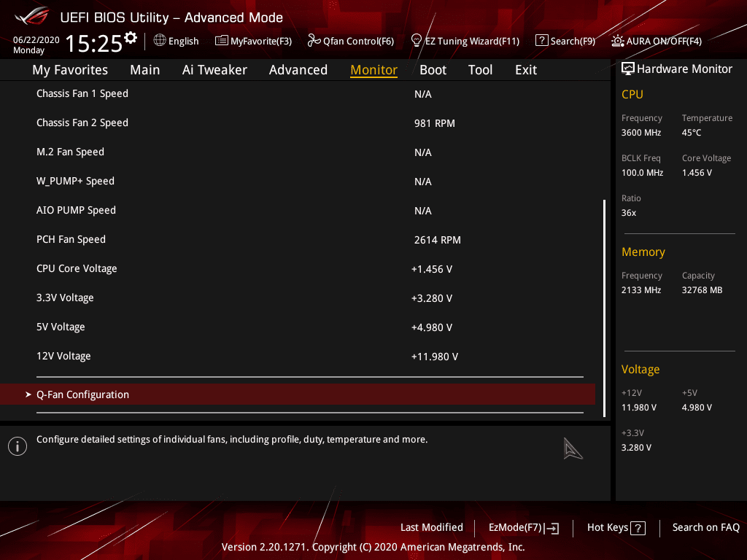The image size is (747, 560).
Task: Click the Qfan Control fan icon
Action: (314, 41)
